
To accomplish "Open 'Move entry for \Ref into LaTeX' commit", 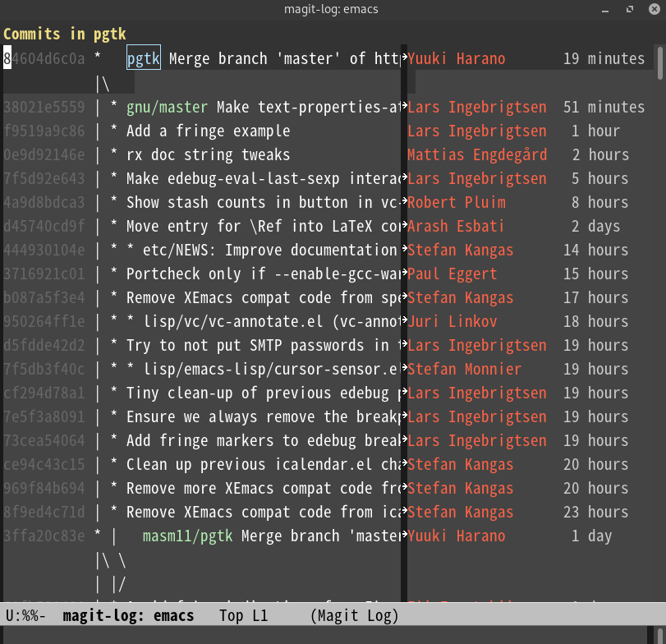I will [264, 226].
